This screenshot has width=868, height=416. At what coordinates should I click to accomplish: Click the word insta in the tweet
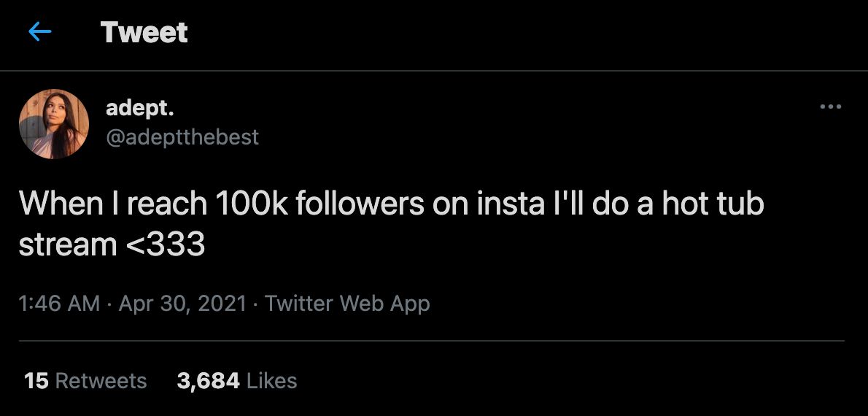coord(509,203)
